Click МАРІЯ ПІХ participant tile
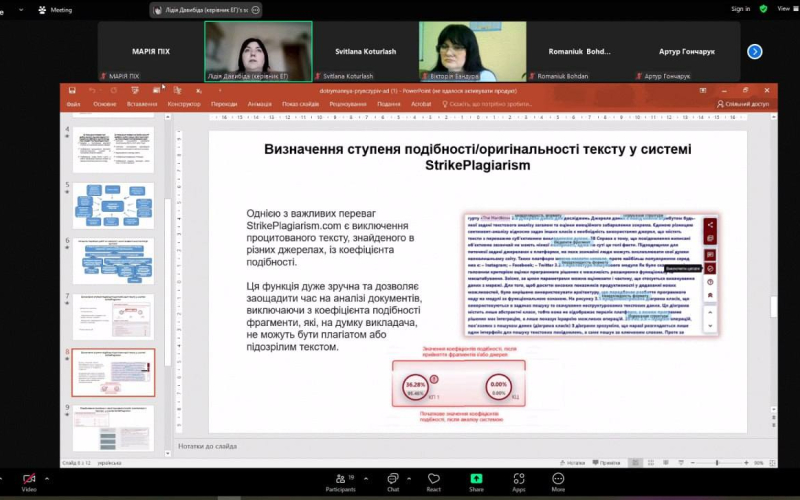This screenshot has width=800, height=500. pyautogui.click(x=151, y=51)
